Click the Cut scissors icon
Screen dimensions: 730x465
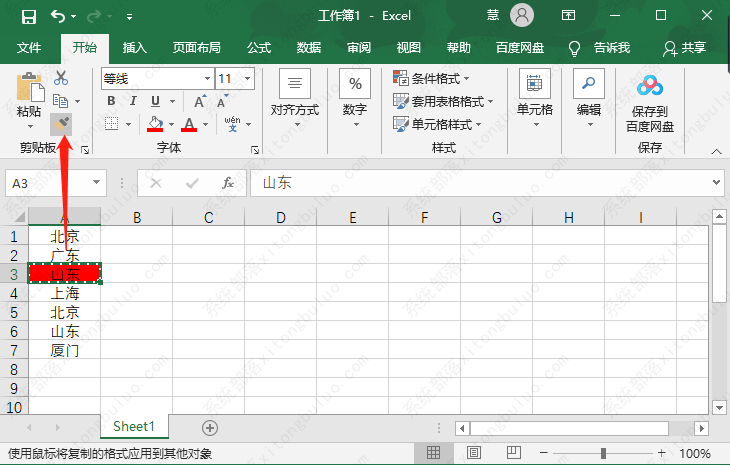[x=61, y=78]
